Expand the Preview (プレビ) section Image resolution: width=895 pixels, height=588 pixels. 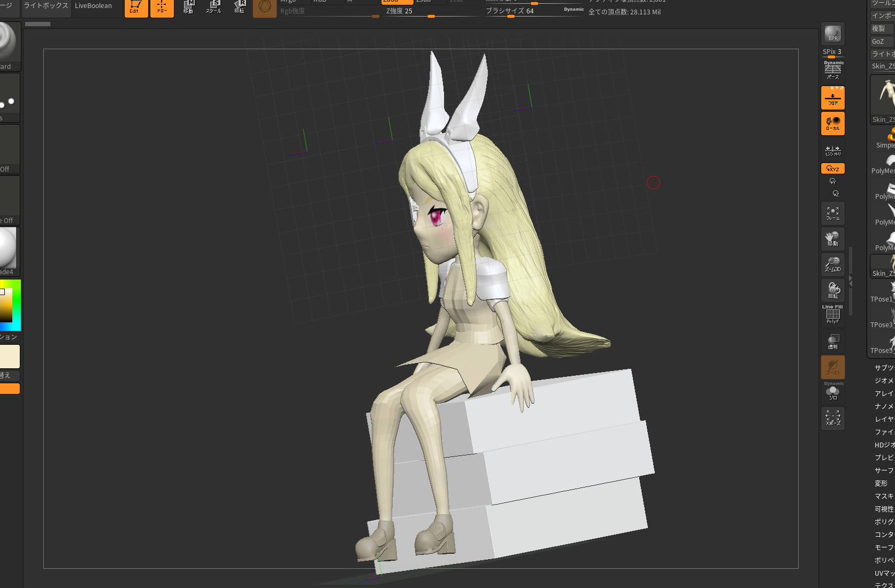[884, 458]
